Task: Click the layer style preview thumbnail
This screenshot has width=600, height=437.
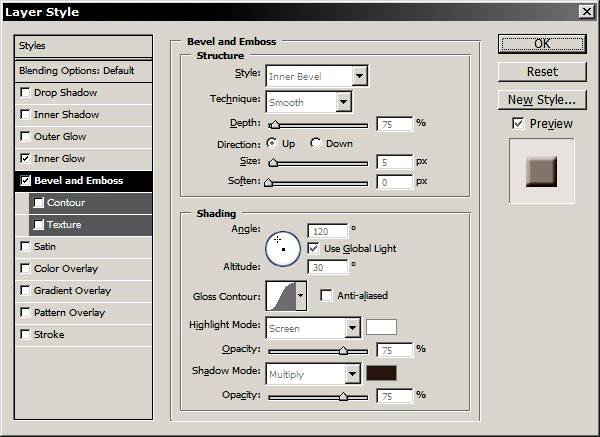Action: (541, 171)
